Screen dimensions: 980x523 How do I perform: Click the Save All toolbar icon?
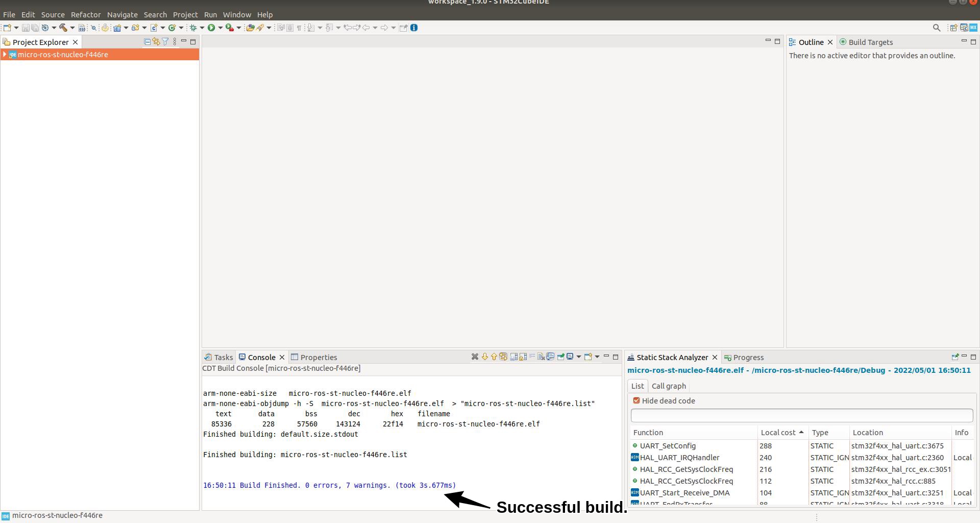coord(35,28)
